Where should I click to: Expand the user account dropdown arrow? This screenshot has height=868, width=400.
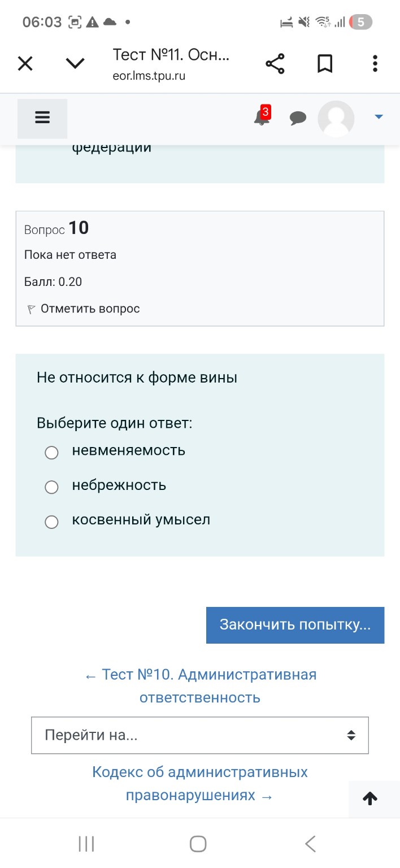pyautogui.click(x=377, y=118)
